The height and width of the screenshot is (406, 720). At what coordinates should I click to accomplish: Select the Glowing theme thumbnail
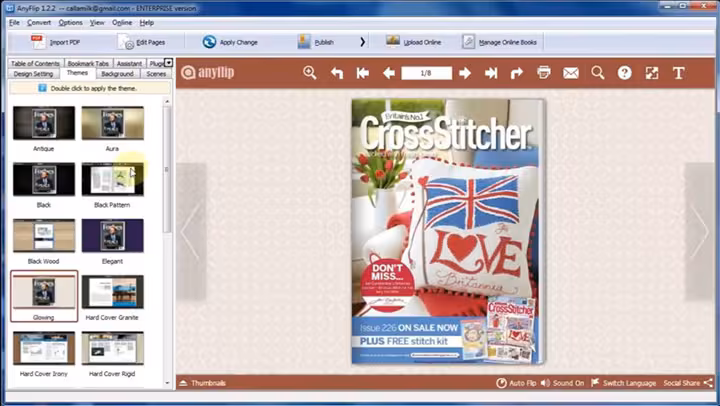point(44,292)
